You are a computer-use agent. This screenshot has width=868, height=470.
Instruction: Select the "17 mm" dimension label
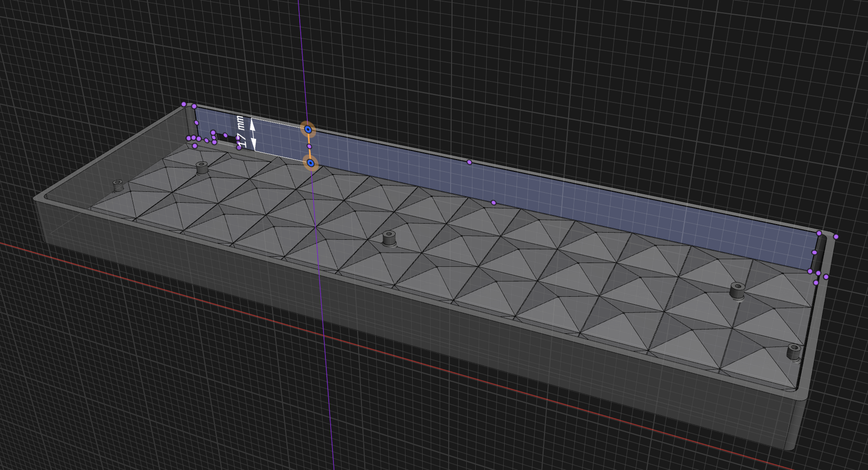[241, 131]
